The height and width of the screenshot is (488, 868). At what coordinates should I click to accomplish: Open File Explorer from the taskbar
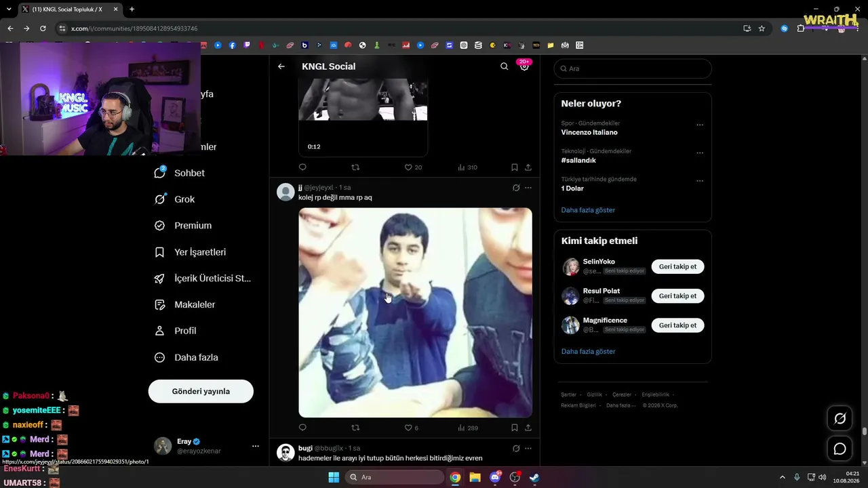[x=475, y=477]
